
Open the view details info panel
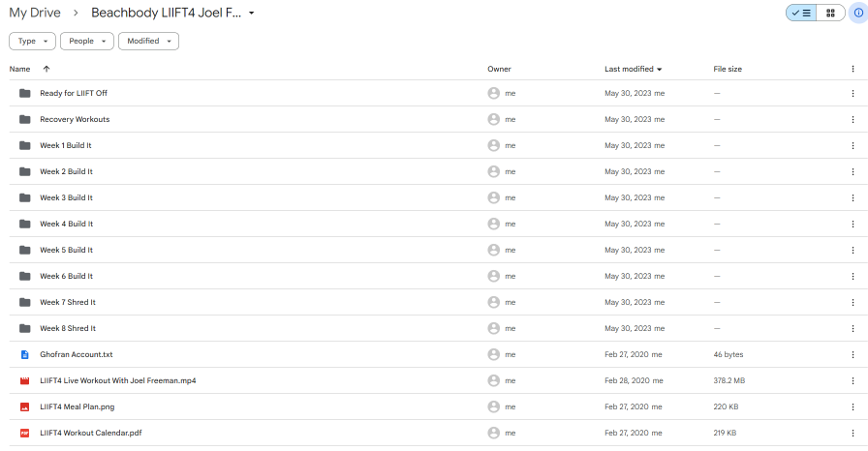coord(858,14)
